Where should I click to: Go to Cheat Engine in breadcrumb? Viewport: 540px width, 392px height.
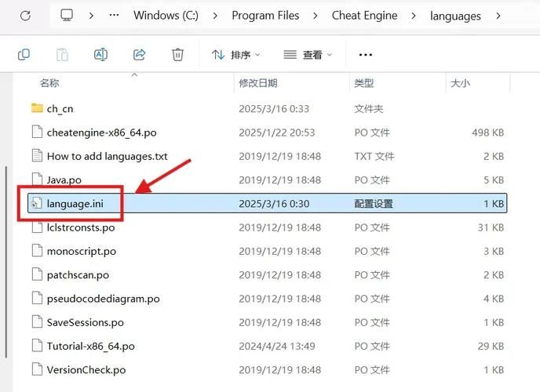click(365, 16)
